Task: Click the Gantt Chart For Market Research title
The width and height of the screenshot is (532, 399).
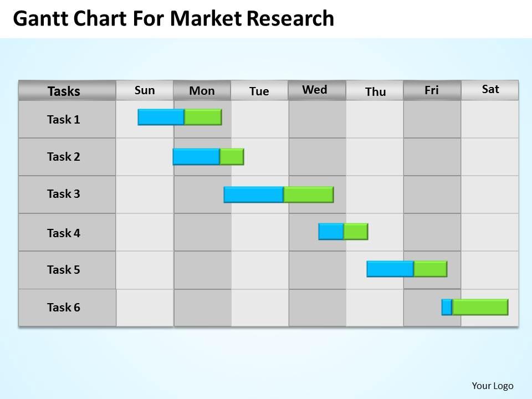Action: click(x=173, y=18)
